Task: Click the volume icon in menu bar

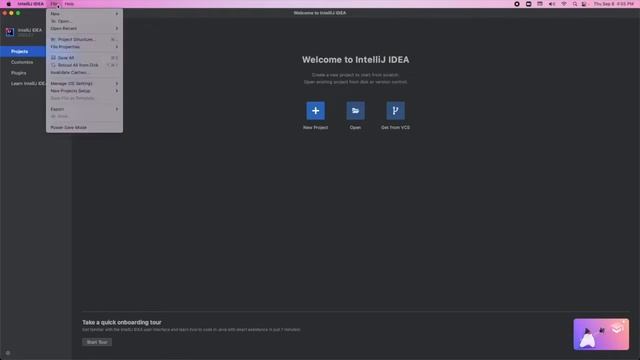Action: 552,4
